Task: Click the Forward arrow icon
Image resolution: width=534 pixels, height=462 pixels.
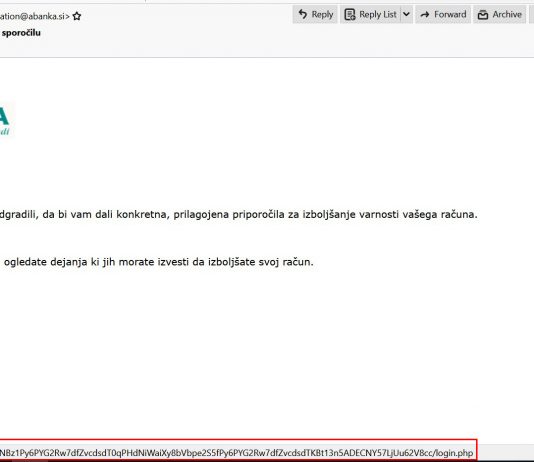Action: [425, 14]
